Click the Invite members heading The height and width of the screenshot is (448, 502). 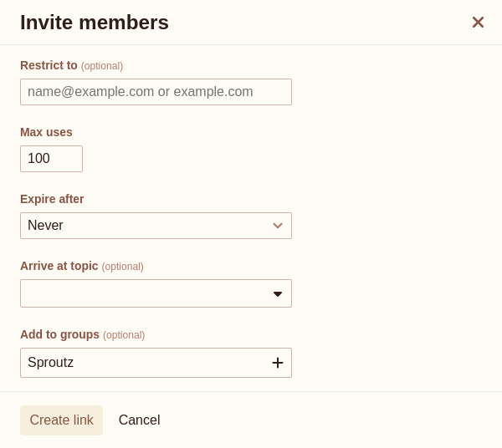click(95, 23)
